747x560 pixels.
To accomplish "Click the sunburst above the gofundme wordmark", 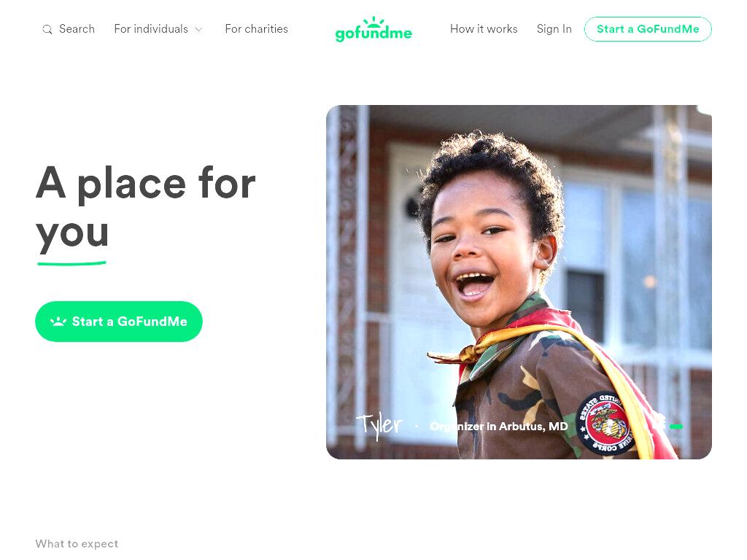I will tap(373, 22).
